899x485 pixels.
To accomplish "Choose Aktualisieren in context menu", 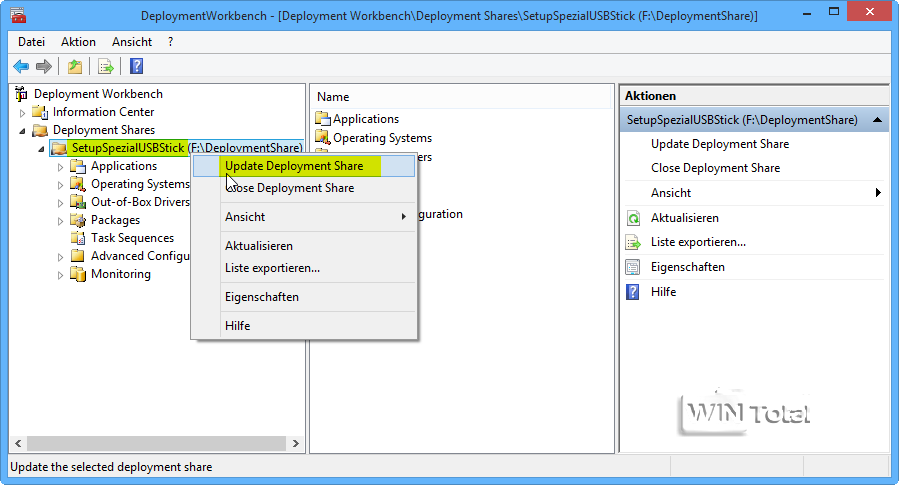I will pyautogui.click(x=304, y=246).
